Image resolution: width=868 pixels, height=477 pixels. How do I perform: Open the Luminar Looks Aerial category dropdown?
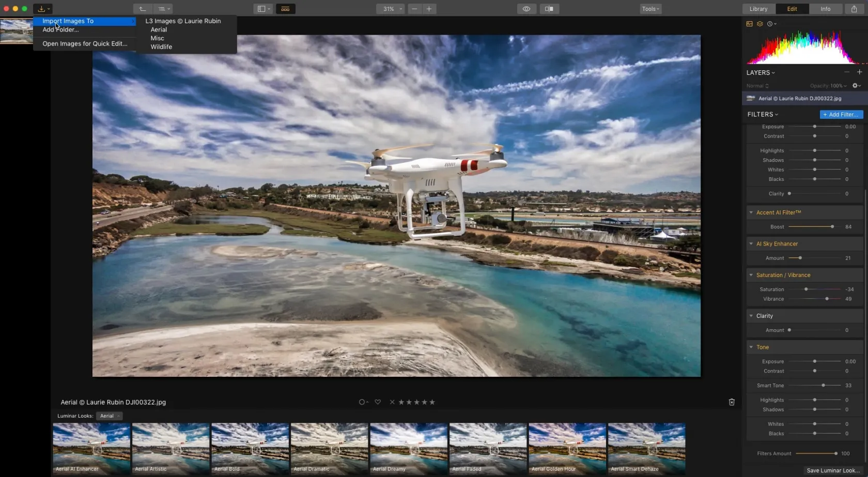click(x=110, y=416)
